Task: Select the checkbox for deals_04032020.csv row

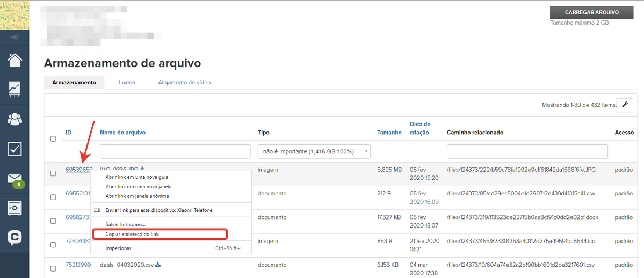Action: coord(53,268)
